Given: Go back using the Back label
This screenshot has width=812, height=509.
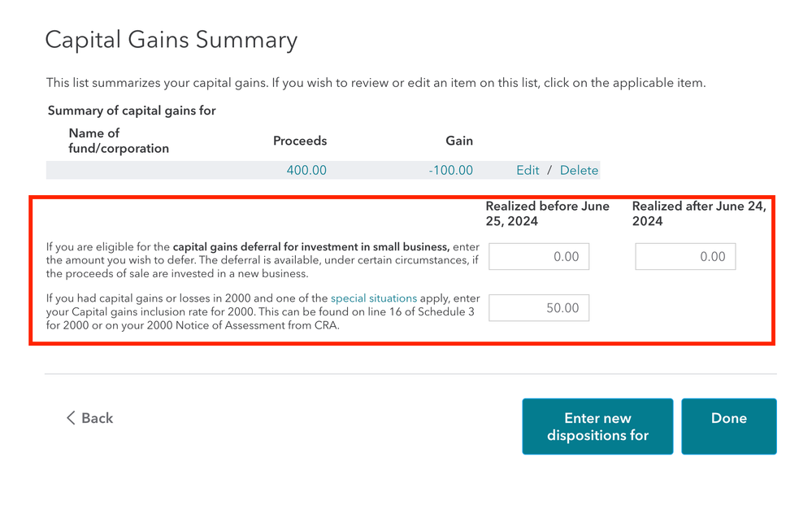Looking at the screenshot, I should [97, 418].
